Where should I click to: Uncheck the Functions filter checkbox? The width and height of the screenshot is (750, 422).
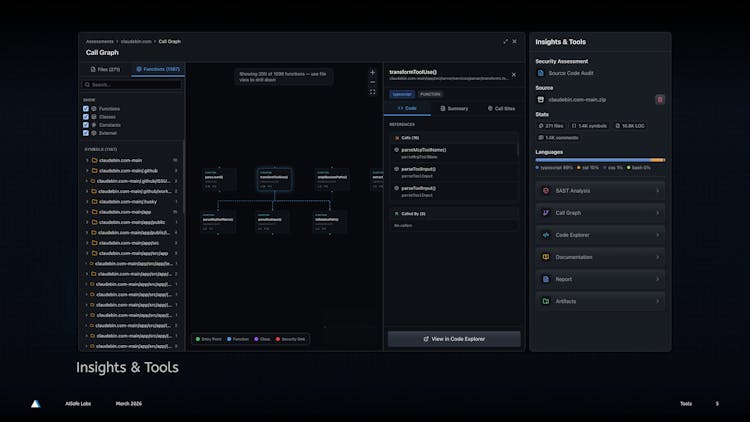pos(86,108)
